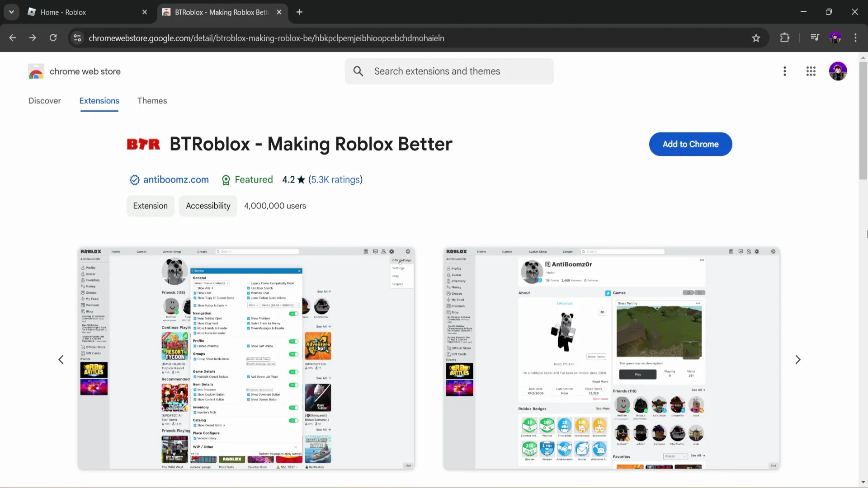868x488 pixels.
Task: Click Add to Chrome
Action: [x=690, y=144]
